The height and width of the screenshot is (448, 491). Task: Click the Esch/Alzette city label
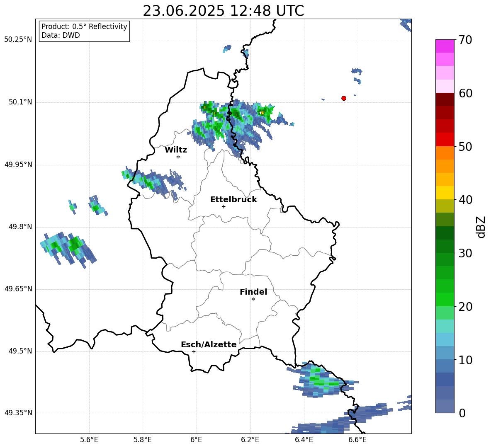click(209, 345)
